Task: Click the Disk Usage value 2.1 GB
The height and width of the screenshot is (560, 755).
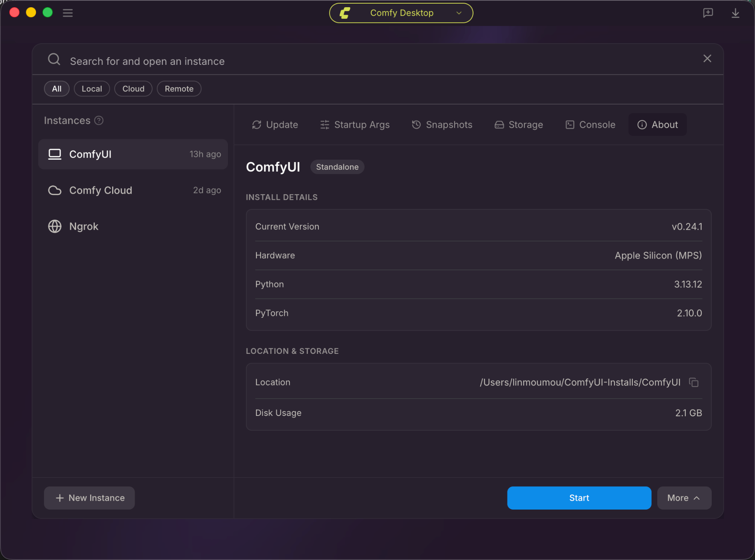Action: (x=689, y=413)
